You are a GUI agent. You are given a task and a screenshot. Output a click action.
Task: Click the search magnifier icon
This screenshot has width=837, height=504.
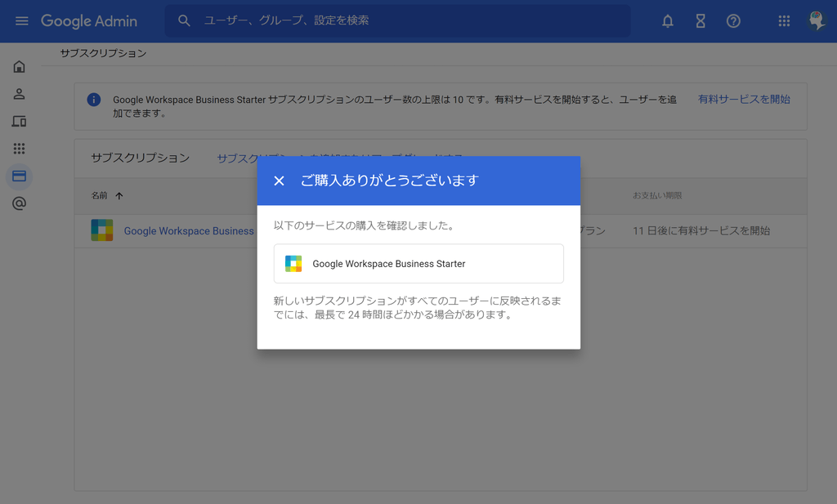click(184, 20)
